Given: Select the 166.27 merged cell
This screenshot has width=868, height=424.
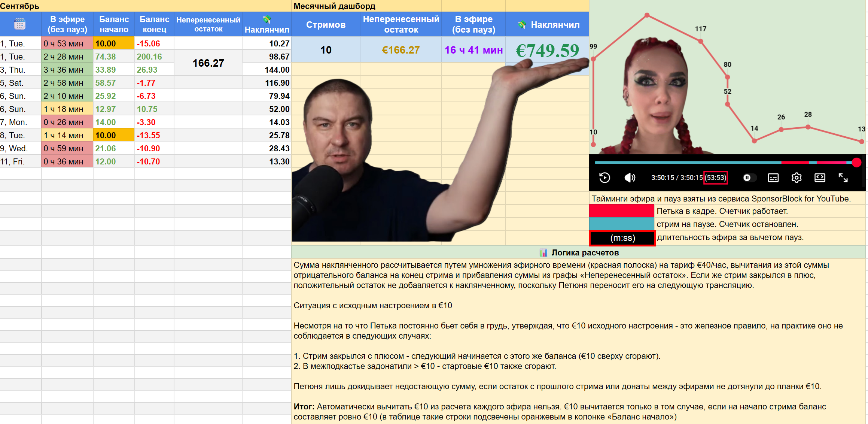Looking at the screenshot, I should tap(208, 63).
